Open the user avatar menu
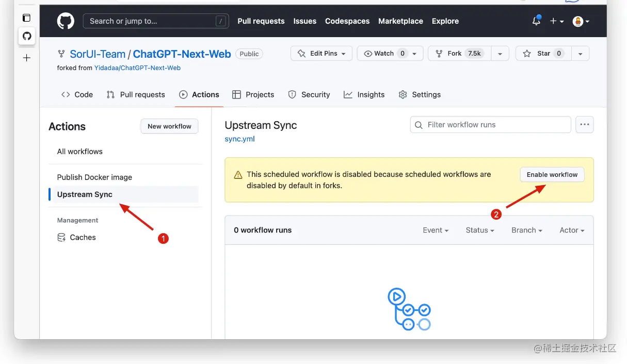627x364 pixels. [x=581, y=21]
